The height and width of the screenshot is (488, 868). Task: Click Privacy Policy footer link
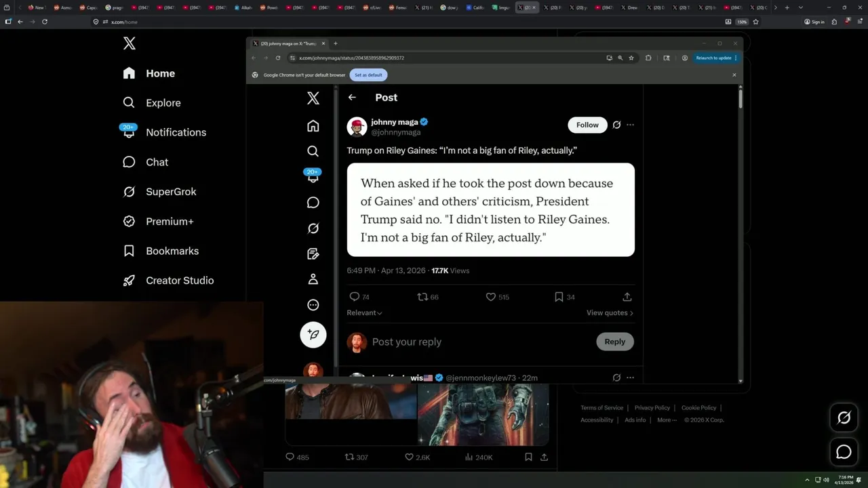coord(652,408)
